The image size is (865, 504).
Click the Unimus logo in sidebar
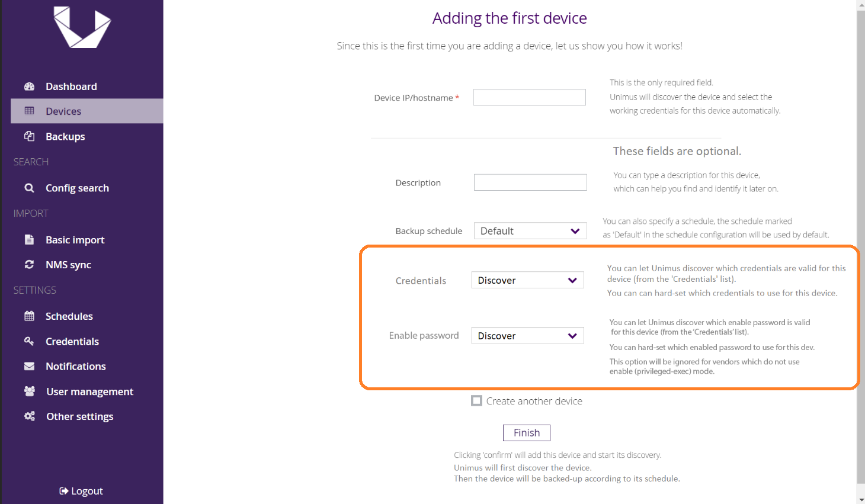(82, 27)
